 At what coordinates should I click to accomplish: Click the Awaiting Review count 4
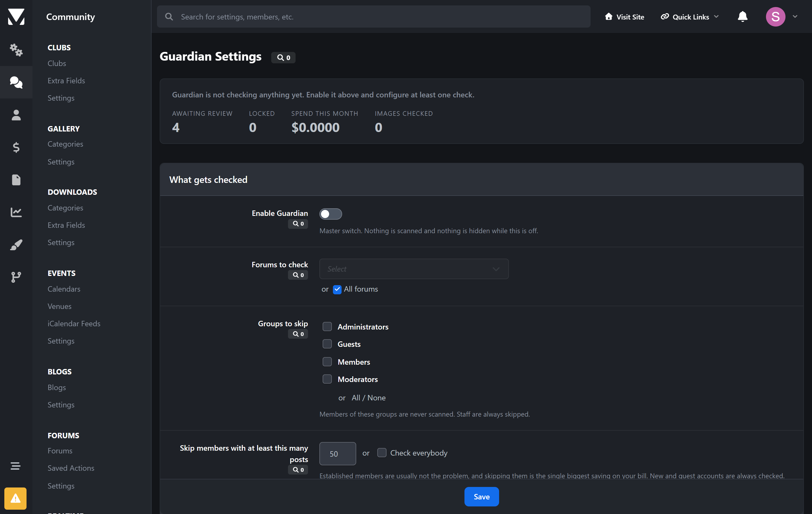click(175, 127)
